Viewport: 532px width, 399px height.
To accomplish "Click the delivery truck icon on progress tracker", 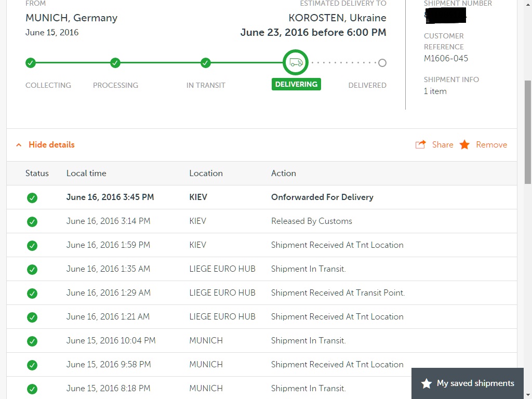I will (x=296, y=63).
